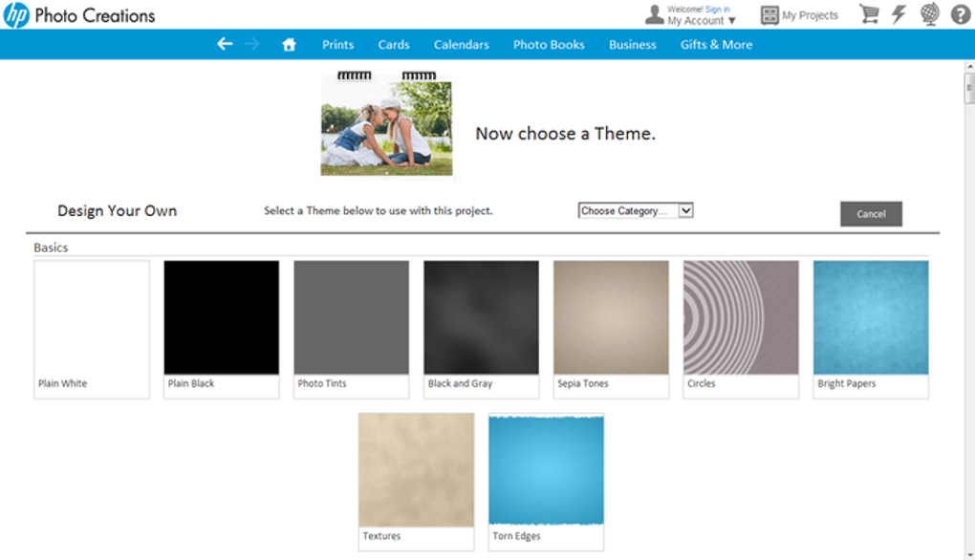The height and width of the screenshot is (560, 975).
Task: Click the Basics section heading
Action: [51, 248]
